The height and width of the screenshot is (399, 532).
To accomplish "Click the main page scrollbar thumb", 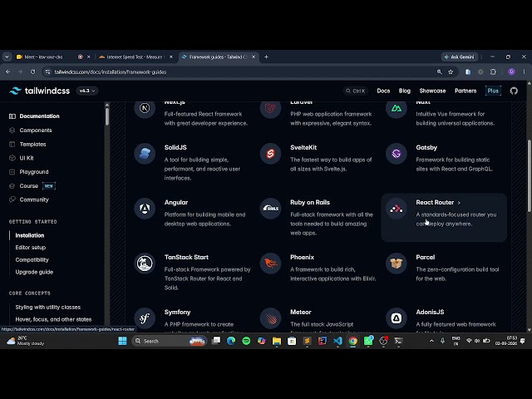I will tap(530, 176).
